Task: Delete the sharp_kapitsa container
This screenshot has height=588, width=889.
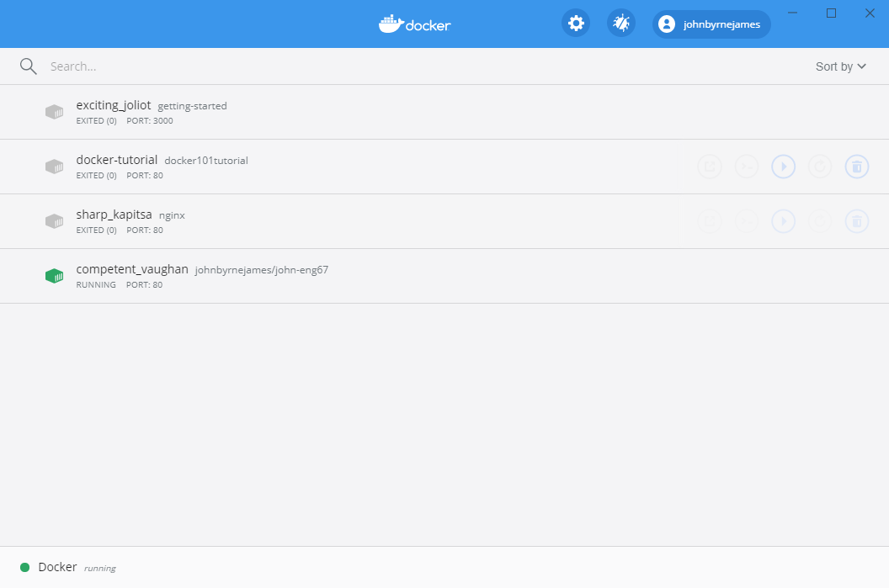Action: [x=857, y=221]
